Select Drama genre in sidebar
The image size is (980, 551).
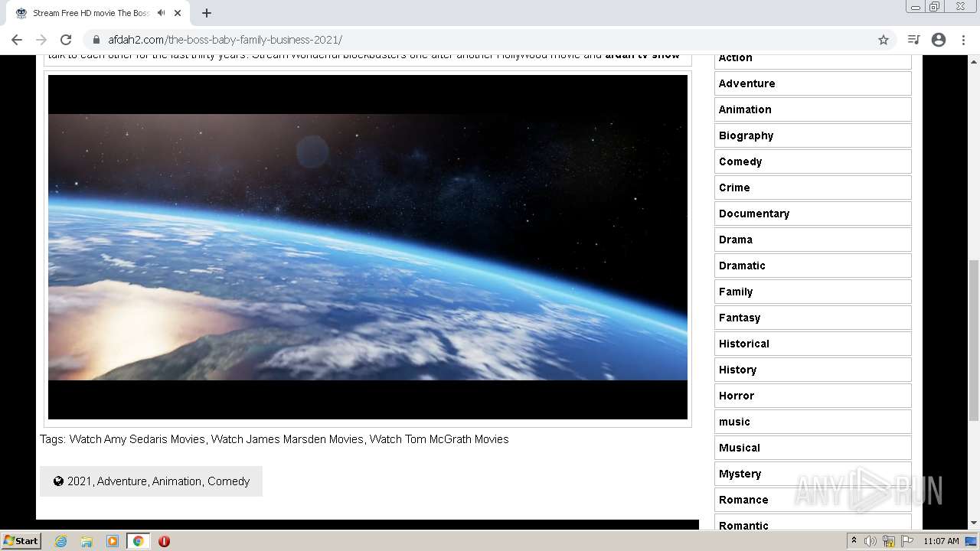812,240
